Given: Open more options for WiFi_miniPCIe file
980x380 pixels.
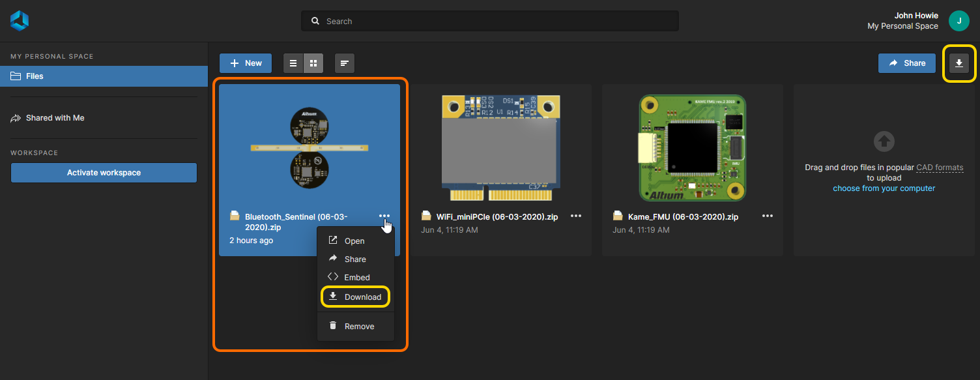Looking at the screenshot, I should [x=576, y=216].
